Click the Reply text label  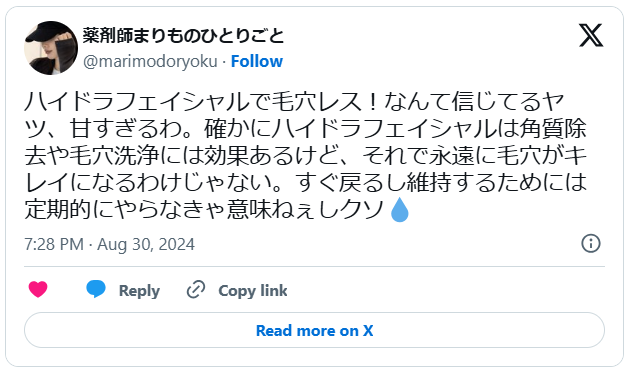point(139,290)
